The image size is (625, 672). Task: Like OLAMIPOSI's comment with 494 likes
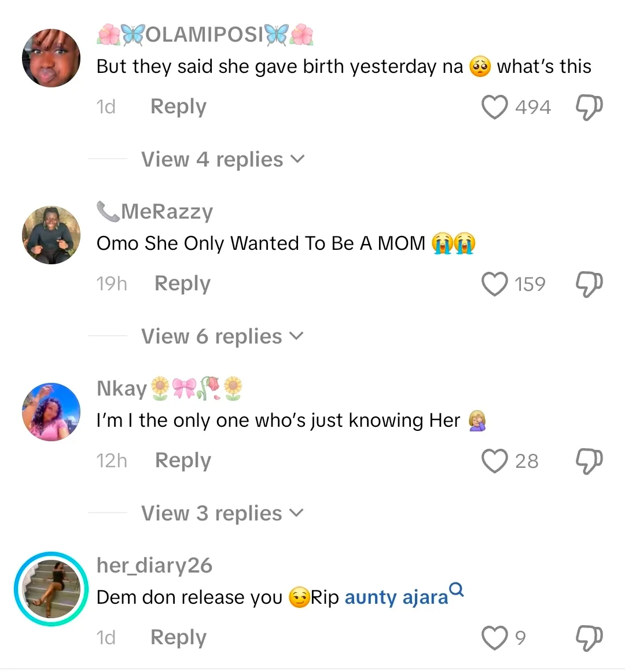click(495, 107)
